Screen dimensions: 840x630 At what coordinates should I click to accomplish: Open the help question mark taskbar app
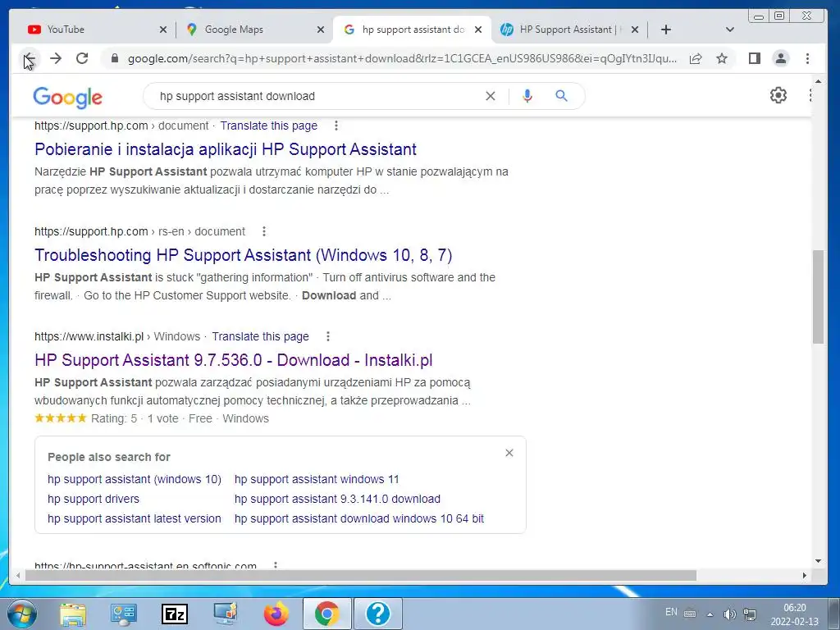point(378,614)
